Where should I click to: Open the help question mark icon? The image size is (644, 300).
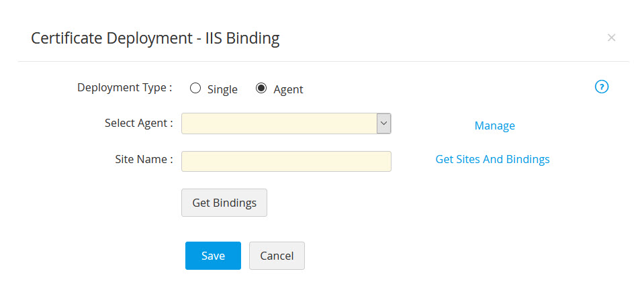602,87
